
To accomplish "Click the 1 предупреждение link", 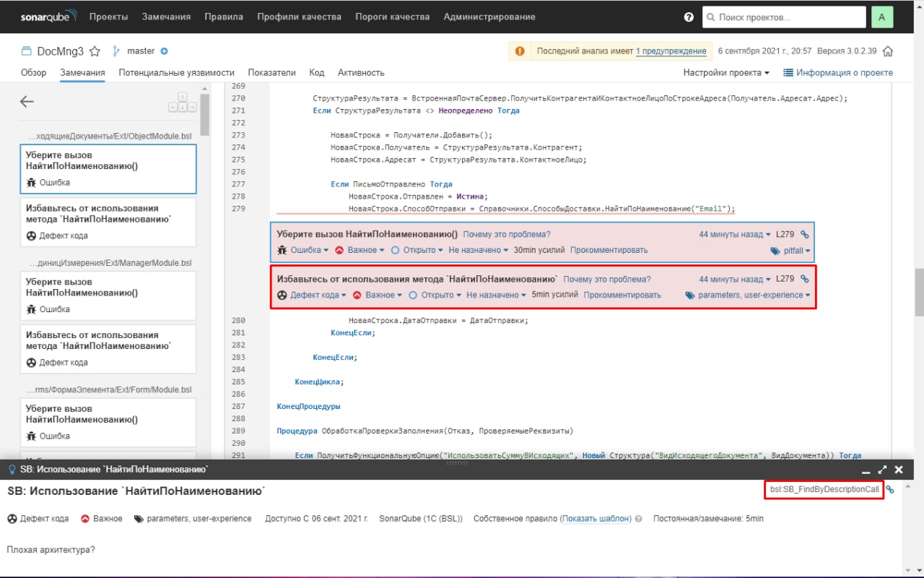I will pos(671,51).
